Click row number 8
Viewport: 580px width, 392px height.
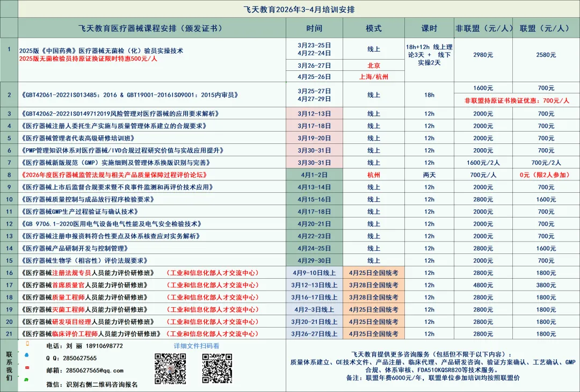tap(9, 175)
